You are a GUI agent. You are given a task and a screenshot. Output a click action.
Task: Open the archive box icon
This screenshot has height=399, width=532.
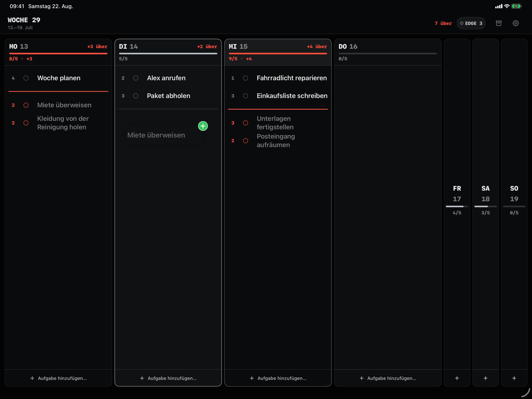coord(499,23)
